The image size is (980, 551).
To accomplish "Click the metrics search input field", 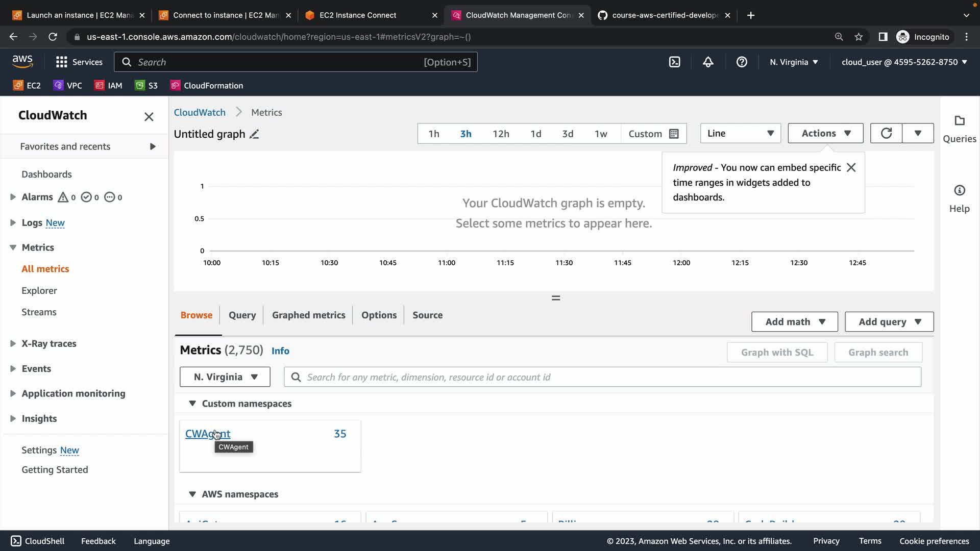I will [x=602, y=377].
